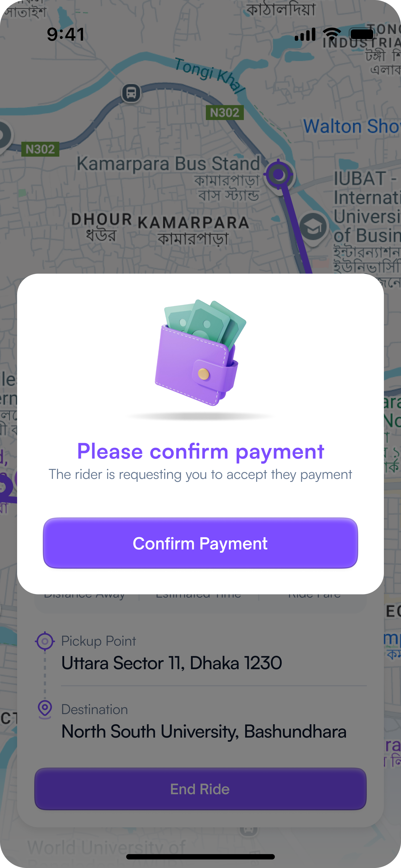Tap the home indicator bar at the bottom

200,856
